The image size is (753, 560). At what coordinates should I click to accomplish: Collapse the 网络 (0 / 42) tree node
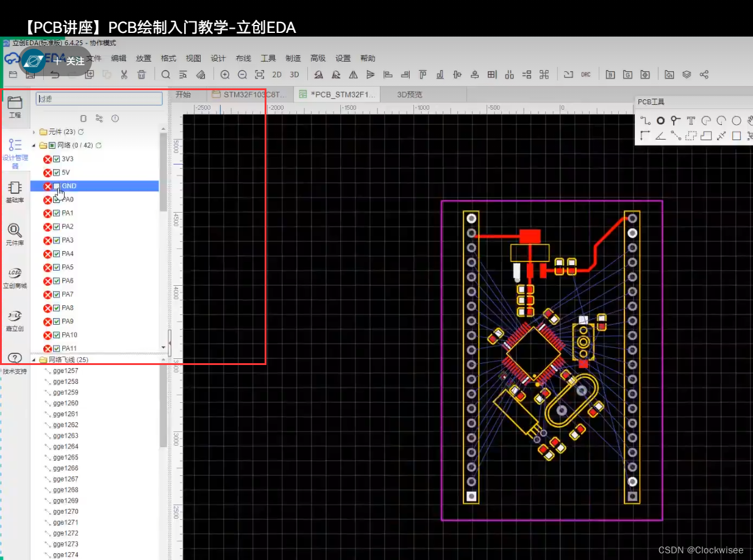point(34,146)
